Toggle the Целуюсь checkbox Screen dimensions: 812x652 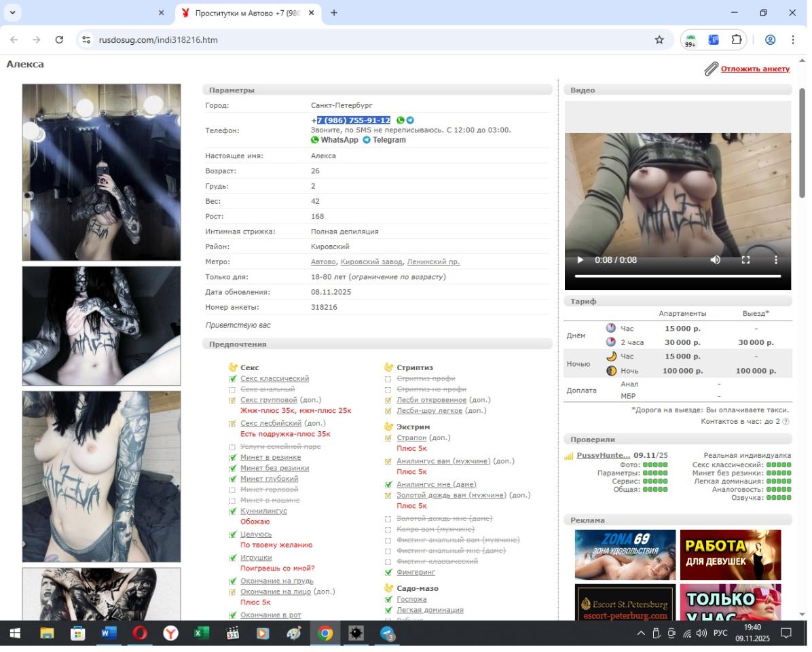pos(233,535)
